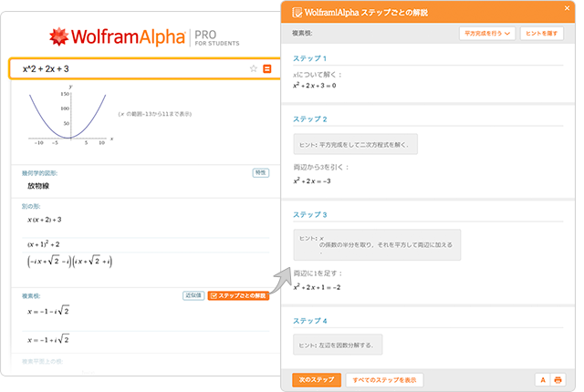584x392 pixels.
Task: Click the print icon in the panel footer
Action: click(558, 379)
